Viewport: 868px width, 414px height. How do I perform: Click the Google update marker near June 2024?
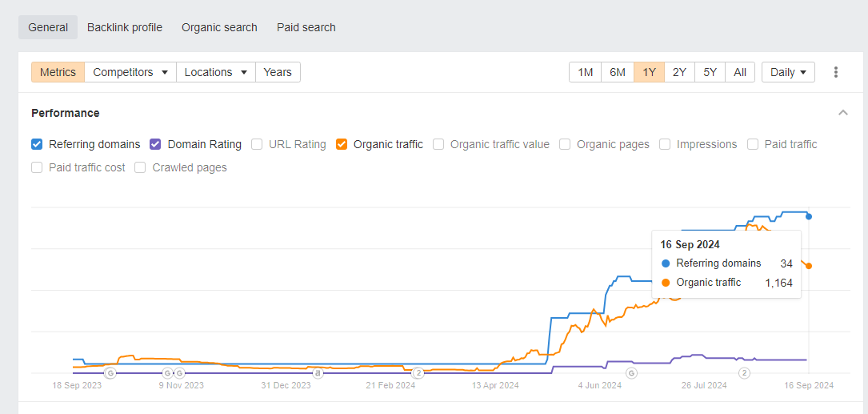tap(631, 373)
